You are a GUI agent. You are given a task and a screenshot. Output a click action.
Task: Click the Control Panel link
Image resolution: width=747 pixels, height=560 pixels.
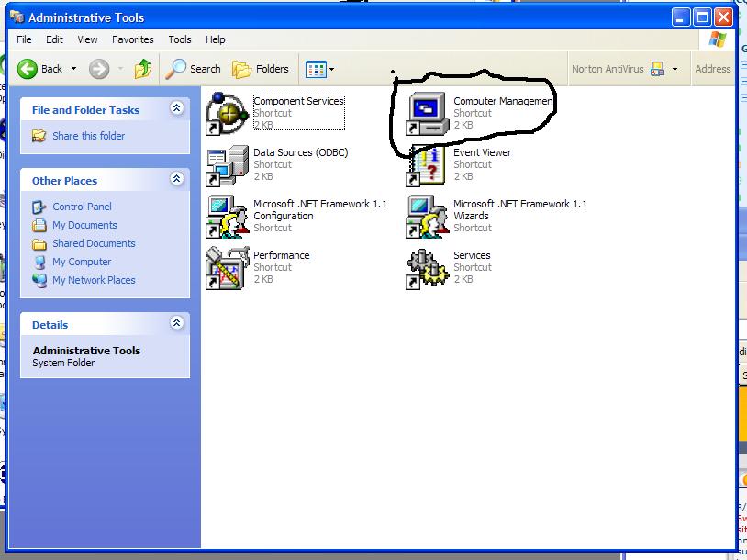[x=82, y=207]
